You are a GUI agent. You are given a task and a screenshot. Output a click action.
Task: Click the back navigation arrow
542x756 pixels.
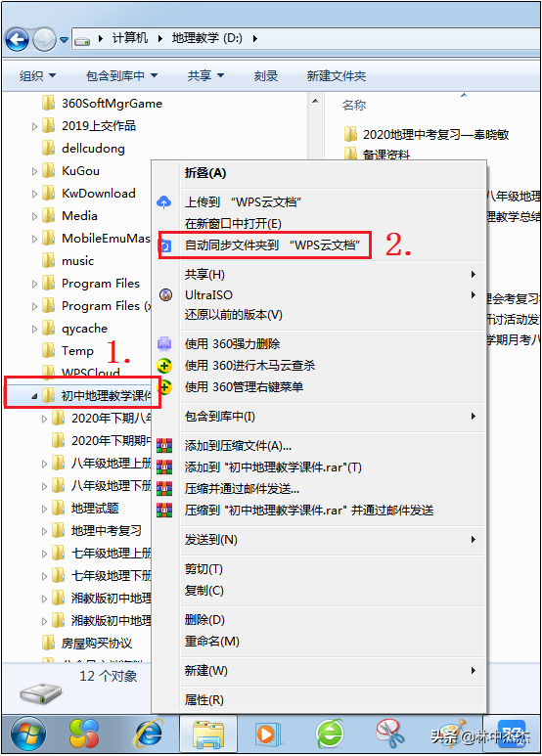pos(18,39)
